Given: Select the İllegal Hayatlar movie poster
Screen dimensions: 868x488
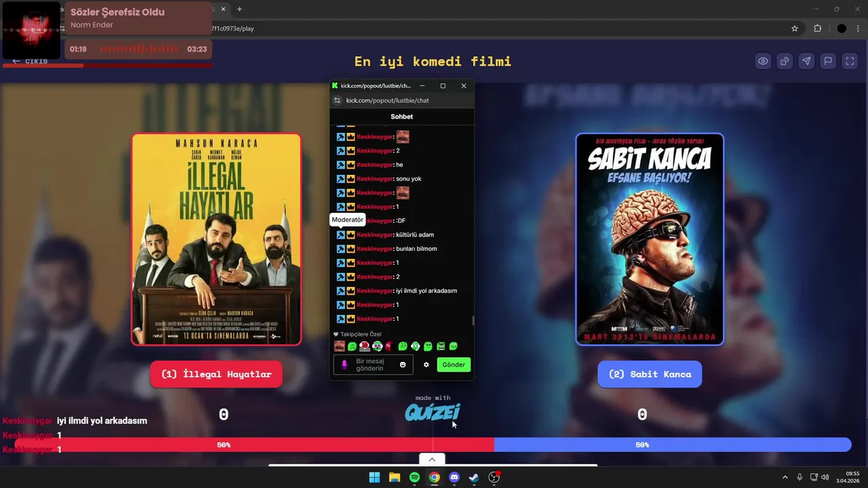Looking at the screenshot, I should click(x=216, y=239).
